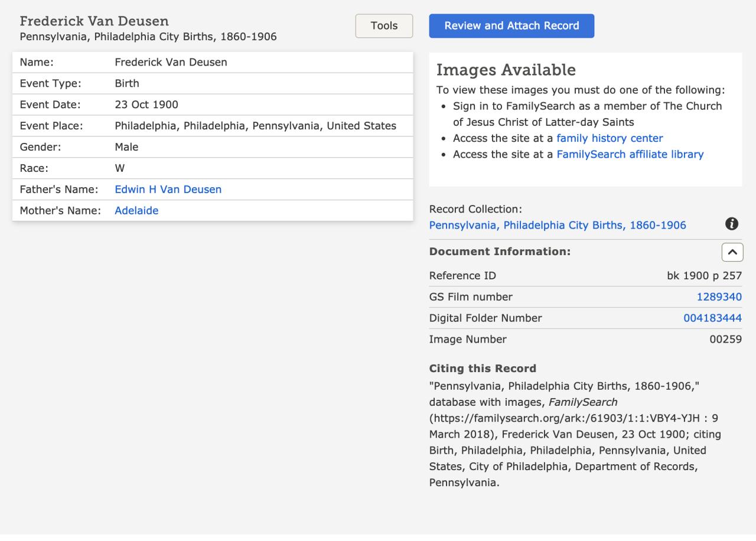Click the Name value in the record table
This screenshot has height=541, width=756.
pyautogui.click(x=171, y=62)
